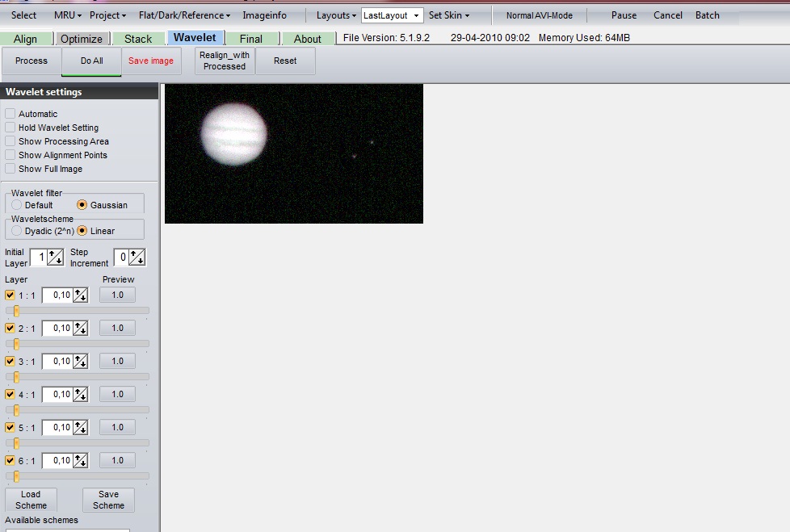Uncheck layer 1:1 checkbox
Image resolution: width=790 pixels, height=532 pixels.
[10, 295]
